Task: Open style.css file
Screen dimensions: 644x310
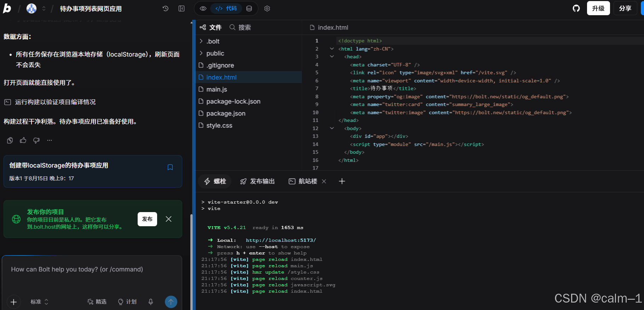Action: [x=249, y=125]
